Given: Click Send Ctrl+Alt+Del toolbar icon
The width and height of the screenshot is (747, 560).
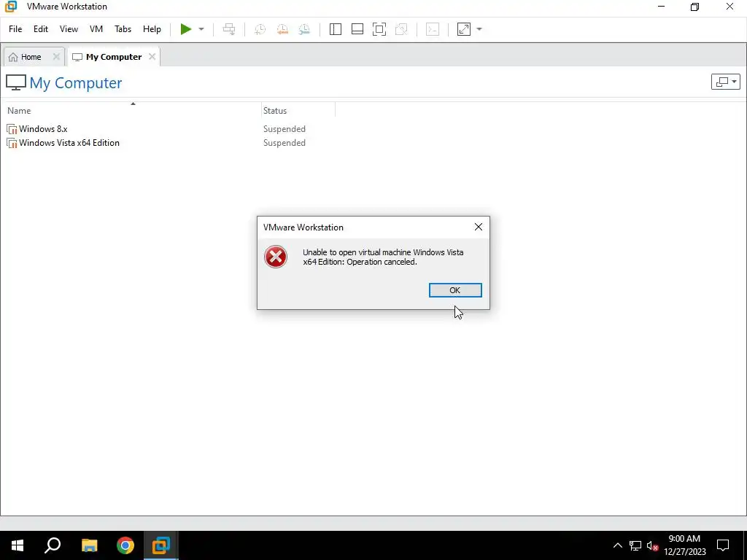Looking at the screenshot, I should coord(229,29).
